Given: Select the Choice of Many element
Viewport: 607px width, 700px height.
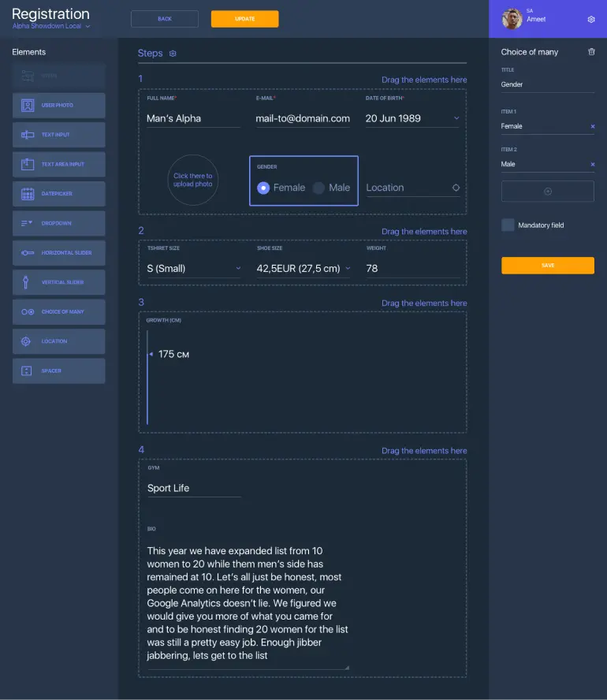Looking at the screenshot, I should pos(58,312).
